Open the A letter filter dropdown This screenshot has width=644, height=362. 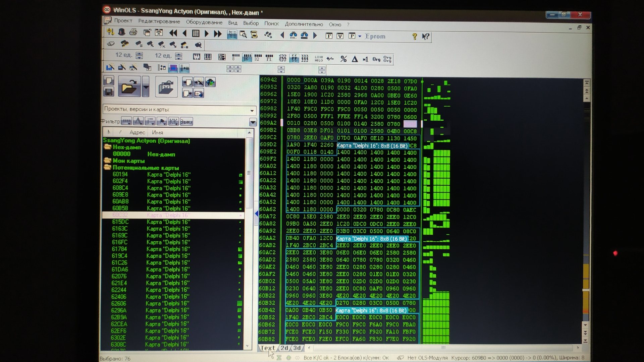coord(138,121)
